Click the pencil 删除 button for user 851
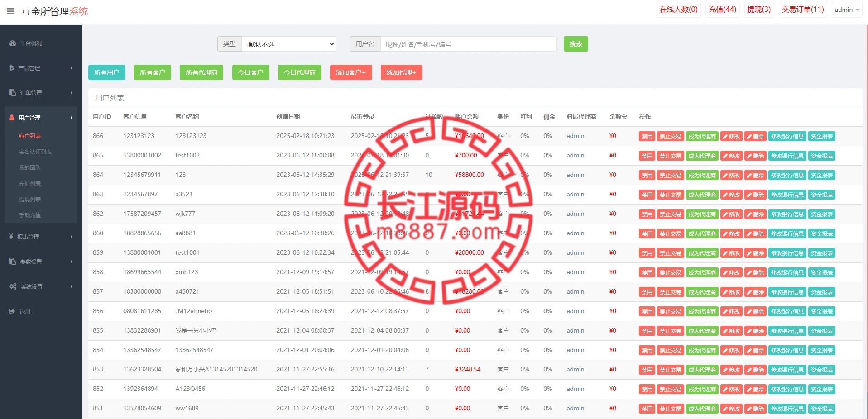 tap(755, 409)
